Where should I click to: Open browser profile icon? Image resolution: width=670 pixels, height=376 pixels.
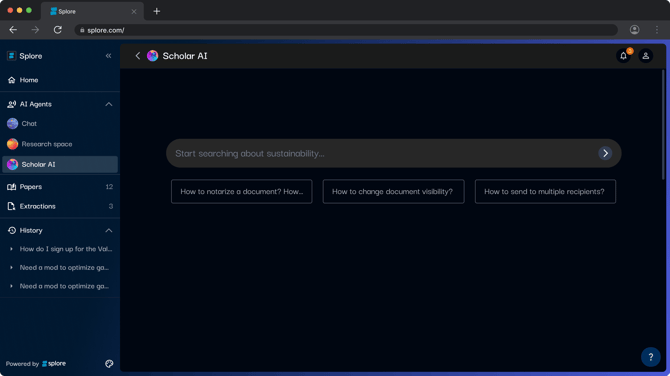(x=635, y=30)
